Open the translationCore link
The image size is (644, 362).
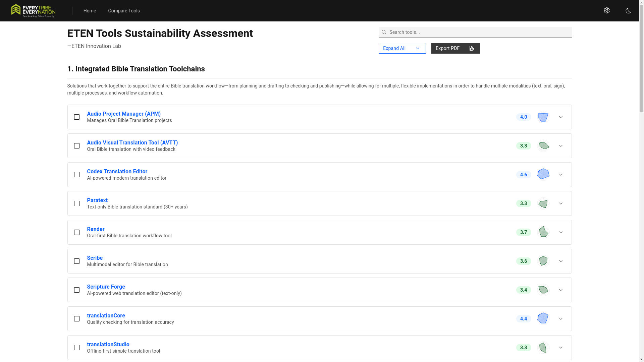click(x=106, y=316)
